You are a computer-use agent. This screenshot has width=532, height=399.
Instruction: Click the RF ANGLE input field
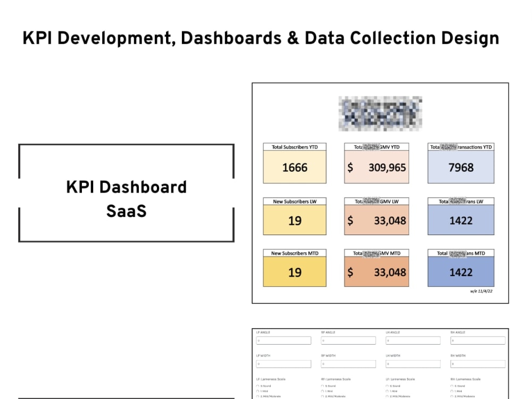point(348,340)
